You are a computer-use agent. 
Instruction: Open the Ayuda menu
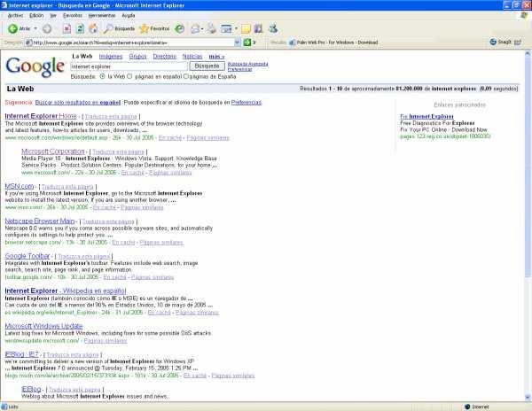(129, 16)
